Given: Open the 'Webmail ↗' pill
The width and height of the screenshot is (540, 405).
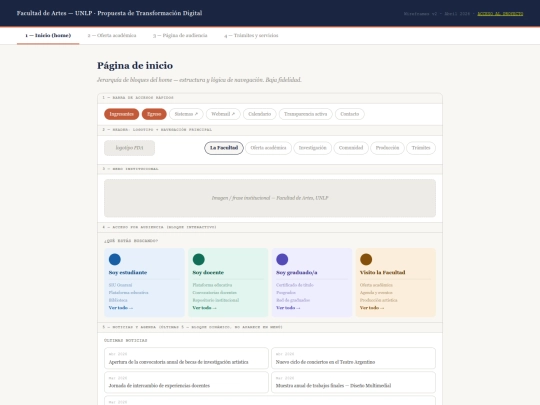Looking at the screenshot, I should pyautogui.click(x=223, y=114).
